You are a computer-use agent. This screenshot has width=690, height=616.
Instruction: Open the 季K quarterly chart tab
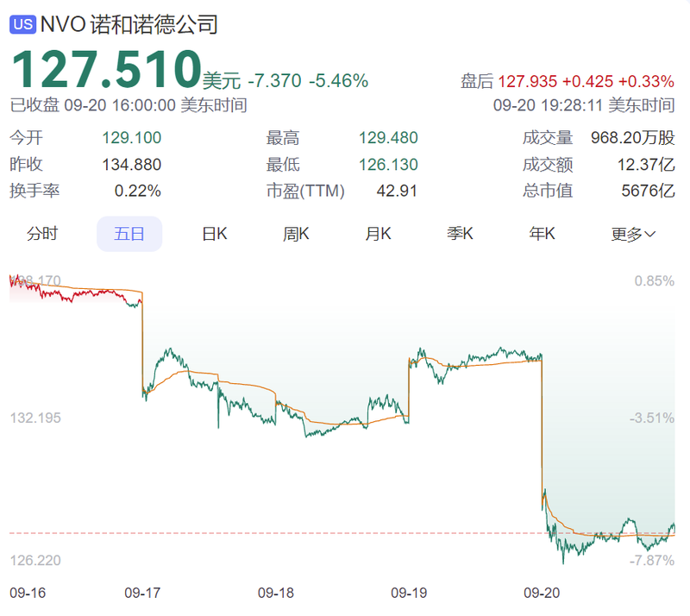460,234
